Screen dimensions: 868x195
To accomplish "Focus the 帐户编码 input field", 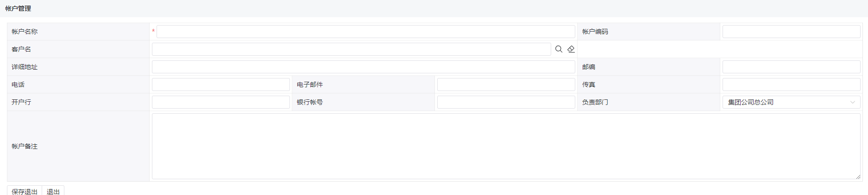I will point(791,32).
